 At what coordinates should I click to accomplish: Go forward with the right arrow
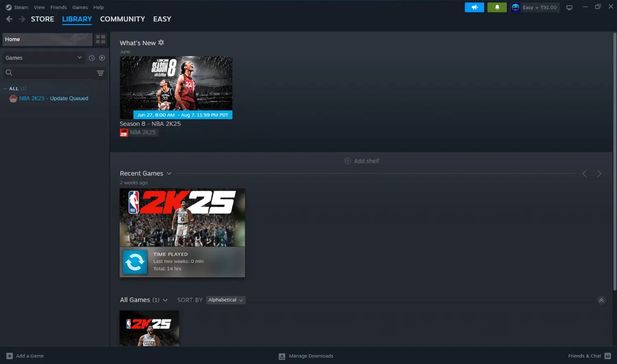click(22, 19)
